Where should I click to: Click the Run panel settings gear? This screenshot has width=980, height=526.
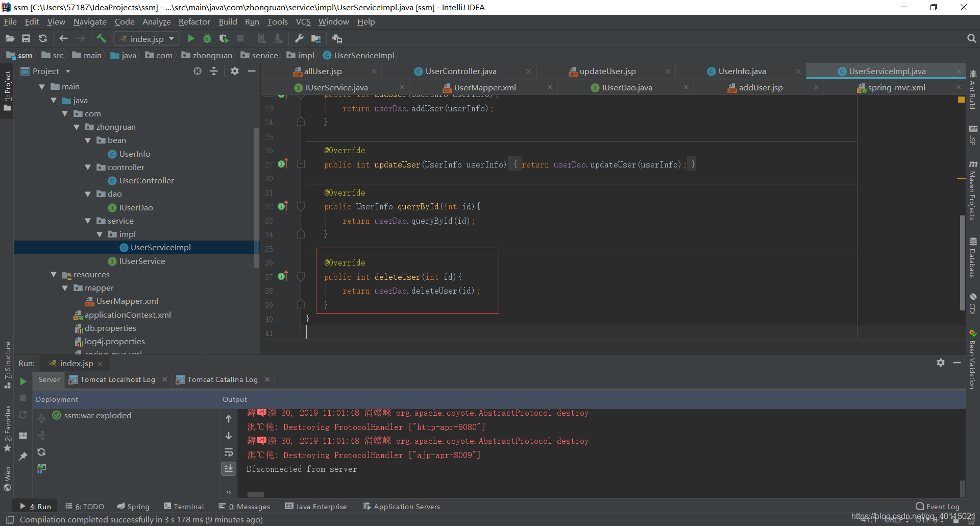click(x=941, y=363)
